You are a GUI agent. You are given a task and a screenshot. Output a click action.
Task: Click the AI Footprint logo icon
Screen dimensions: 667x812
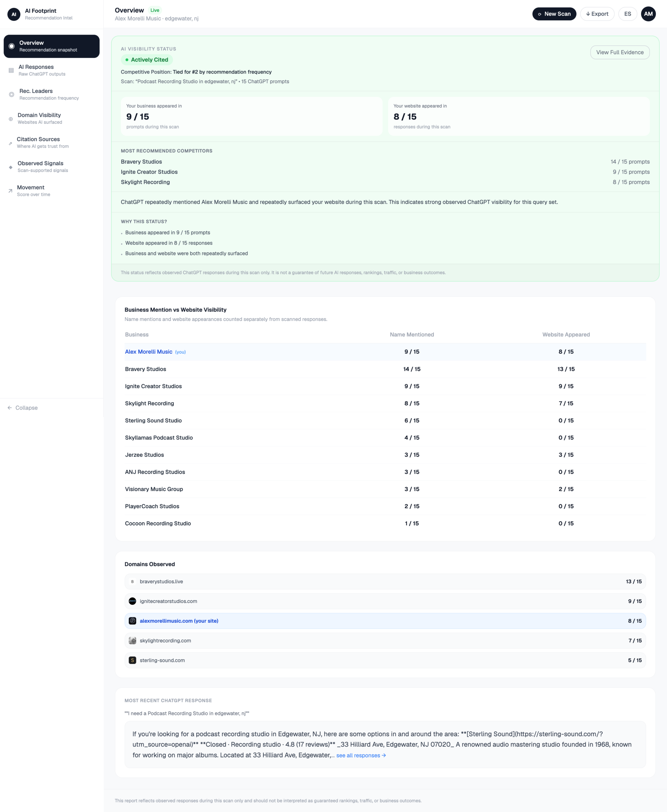click(14, 14)
